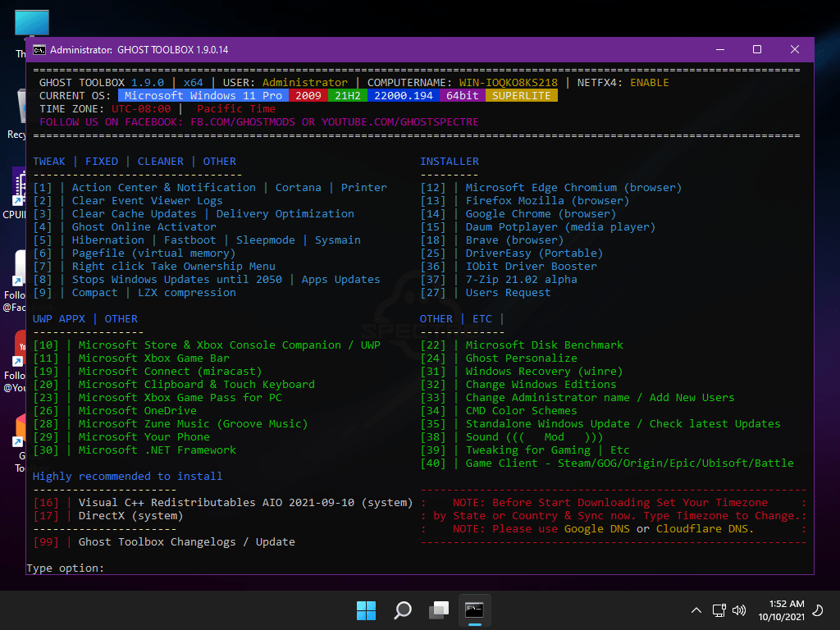Click 'Microsoft Connect (miracast)' line
840x630 pixels.
171,372
